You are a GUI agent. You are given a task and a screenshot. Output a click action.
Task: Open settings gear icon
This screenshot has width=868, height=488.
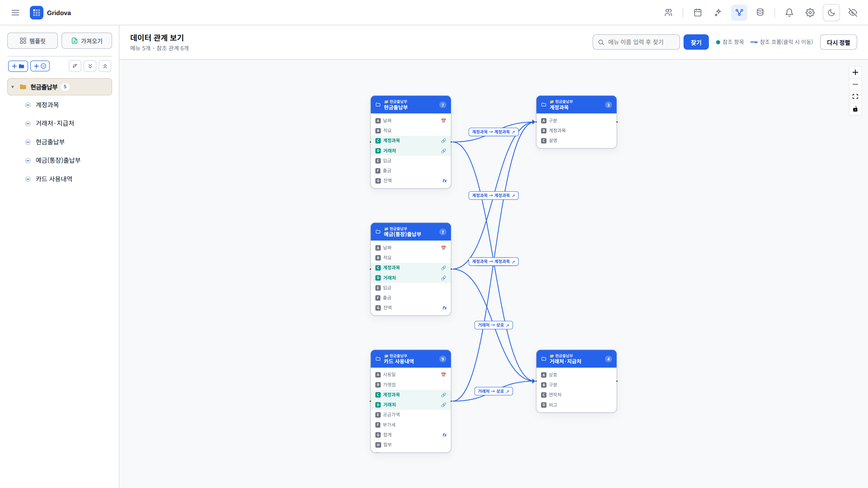[x=810, y=12]
